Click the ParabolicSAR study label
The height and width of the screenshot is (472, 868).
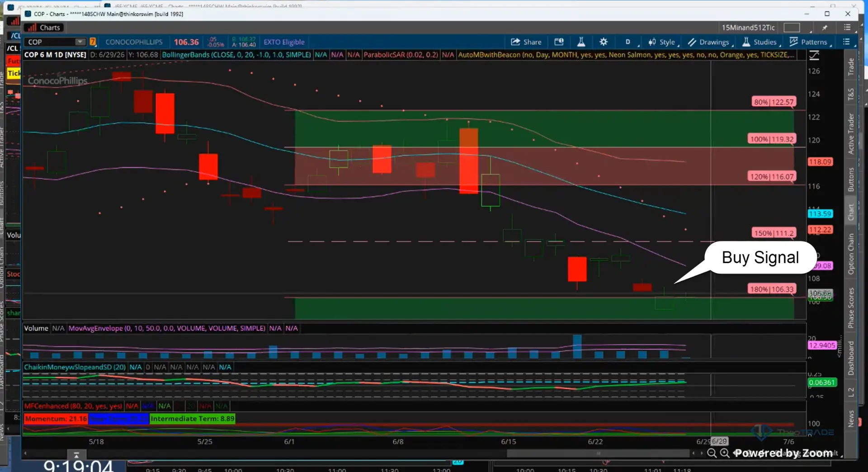[x=401, y=55]
